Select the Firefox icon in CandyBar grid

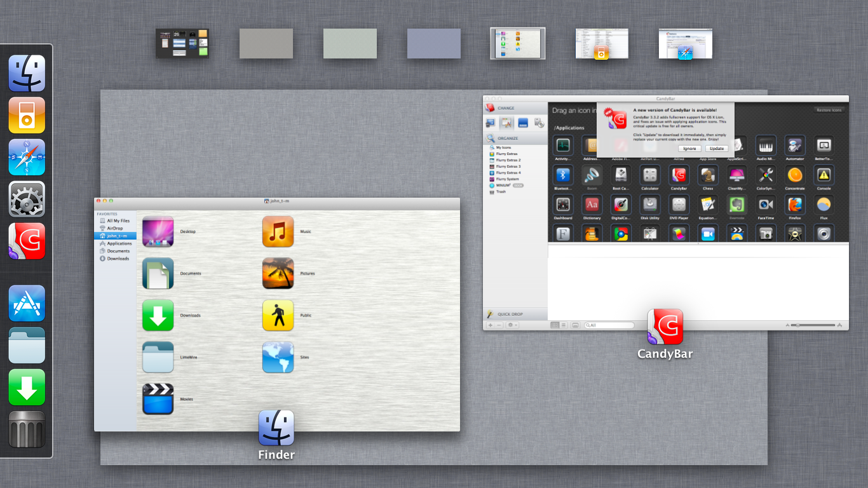[x=795, y=205]
